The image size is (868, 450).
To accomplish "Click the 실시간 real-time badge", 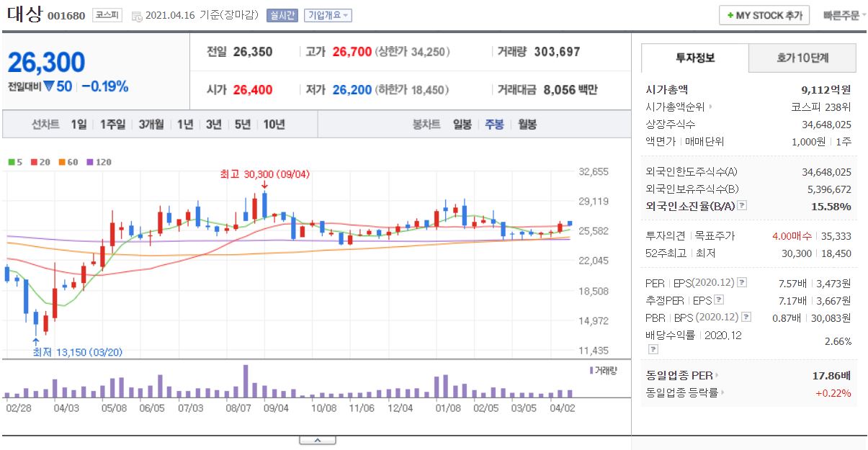I will coord(282,15).
